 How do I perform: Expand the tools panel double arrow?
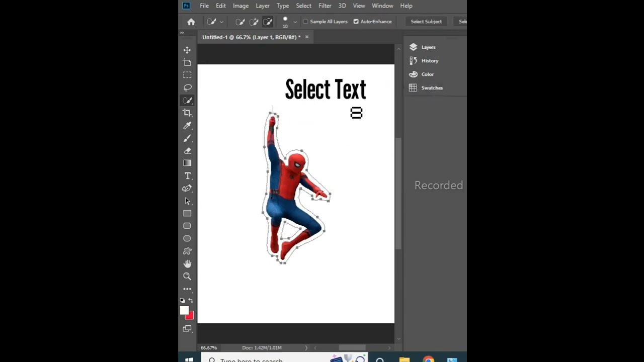click(x=182, y=33)
